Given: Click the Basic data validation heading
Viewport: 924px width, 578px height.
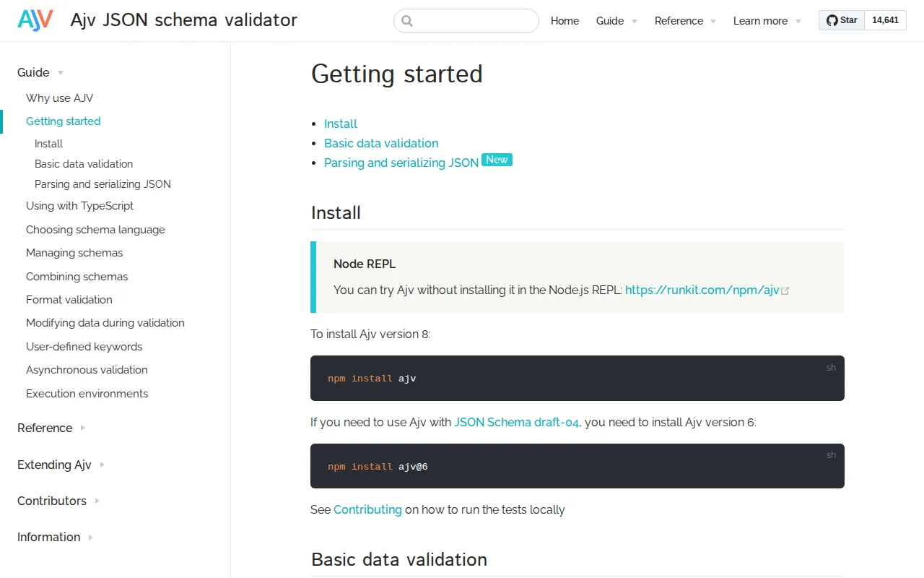Looking at the screenshot, I should (399, 559).
